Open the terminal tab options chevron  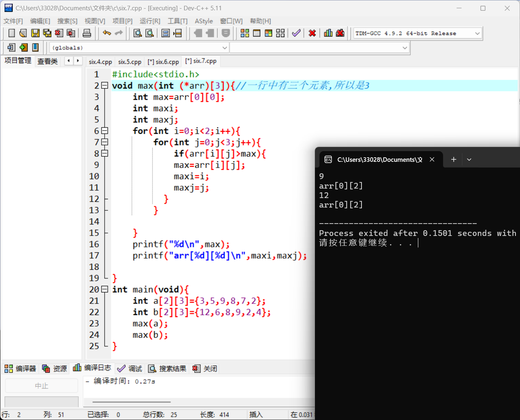click(469, 159)
